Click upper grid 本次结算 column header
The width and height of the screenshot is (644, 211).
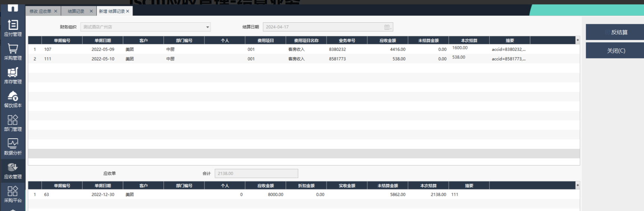[x=469, y=40]
